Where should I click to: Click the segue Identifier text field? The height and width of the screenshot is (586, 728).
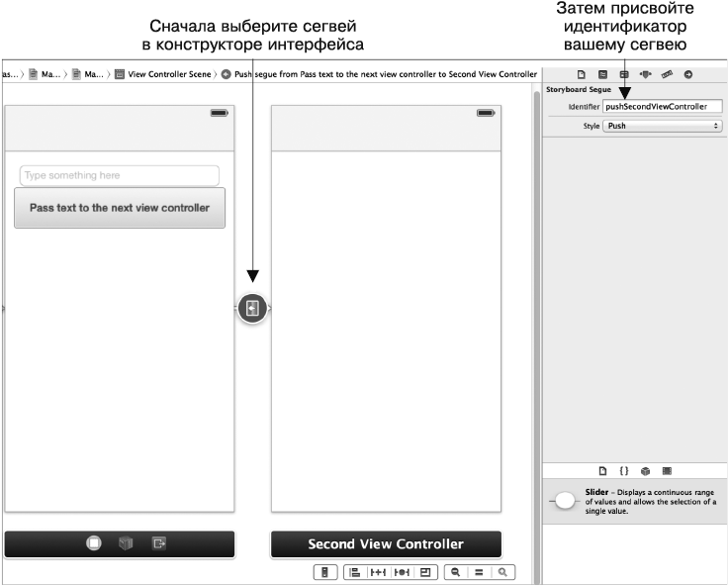click(x=662, y=106)
